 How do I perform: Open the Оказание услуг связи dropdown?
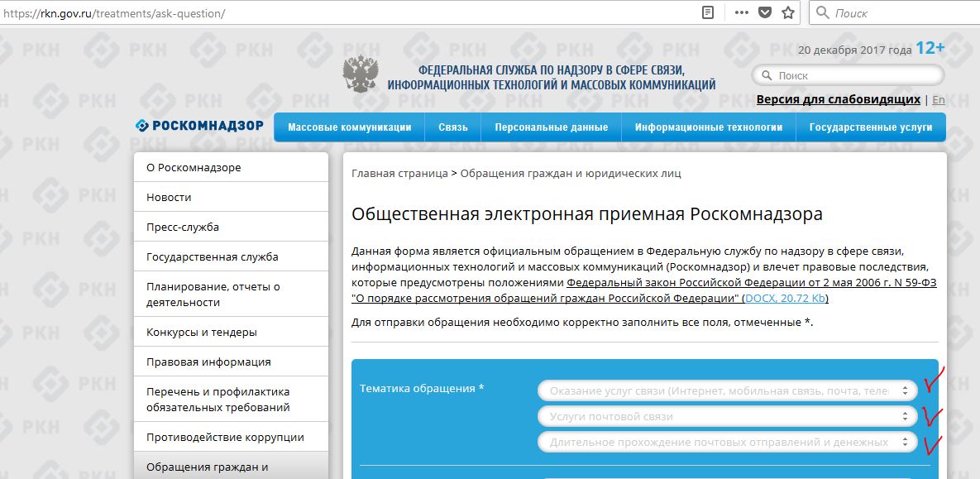point(728,390)
